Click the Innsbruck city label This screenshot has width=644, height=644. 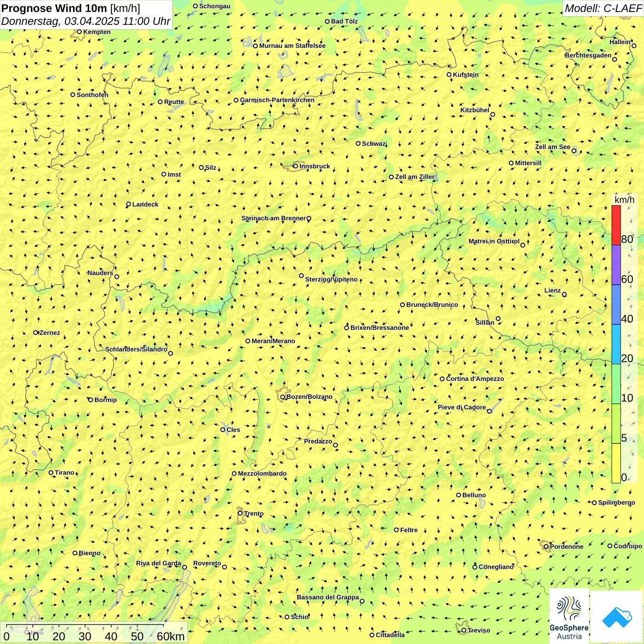click(315, 166)
